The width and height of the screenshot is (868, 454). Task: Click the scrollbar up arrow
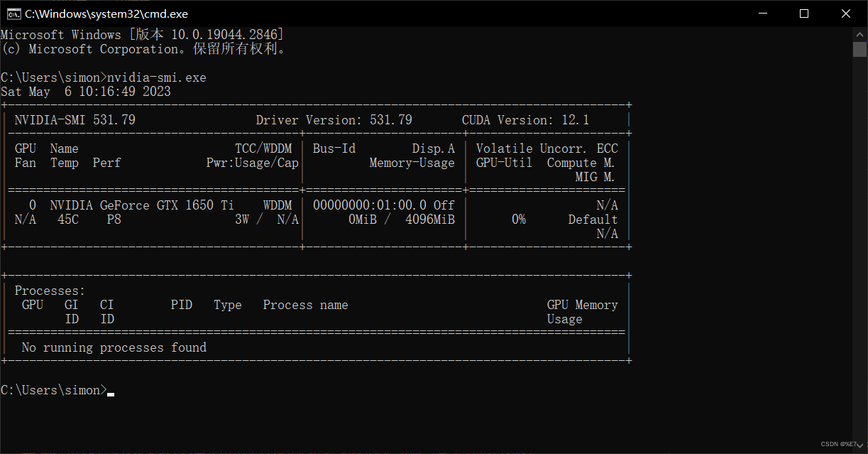(859, 33)
